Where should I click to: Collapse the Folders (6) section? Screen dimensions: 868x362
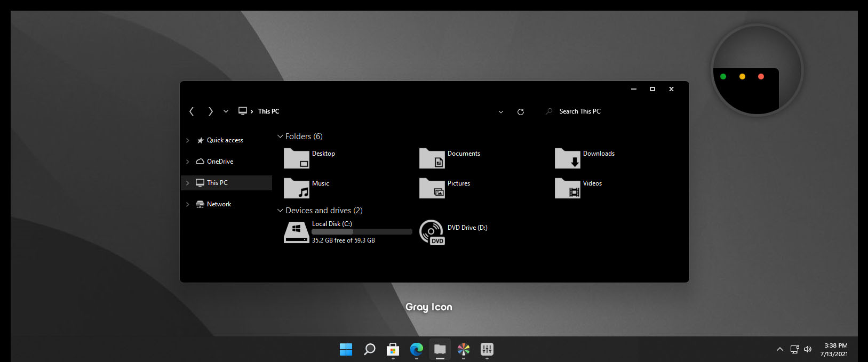pyautogui.click(x=280, y=136)
